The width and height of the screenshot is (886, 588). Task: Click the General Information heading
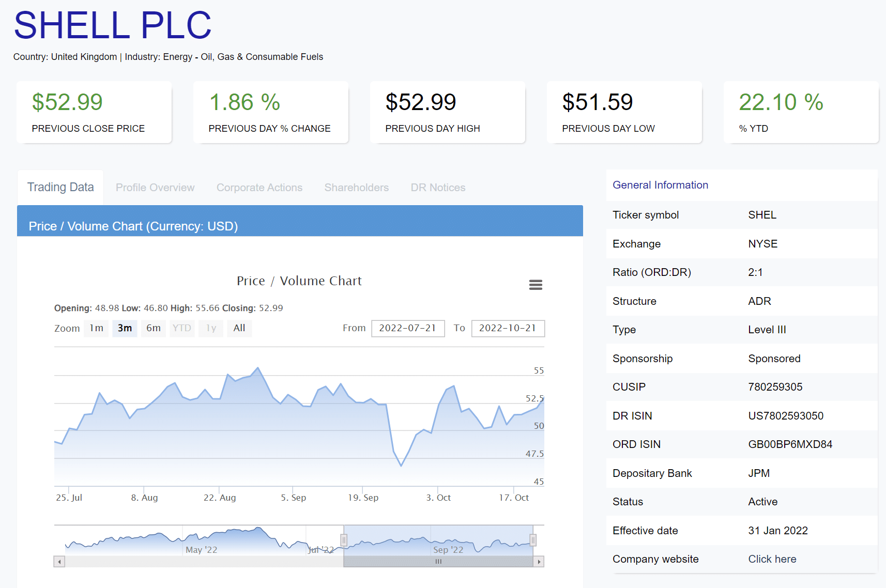[x=660, y=184]
